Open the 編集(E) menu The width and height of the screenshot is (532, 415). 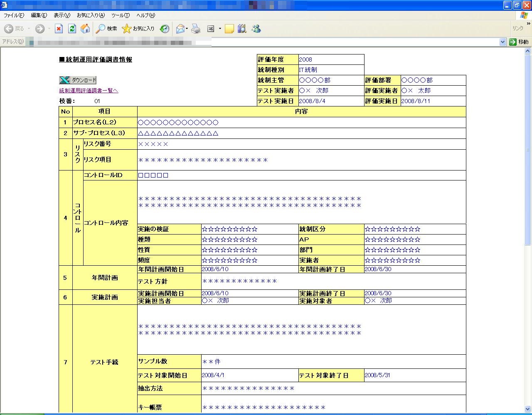coord(39,15)
